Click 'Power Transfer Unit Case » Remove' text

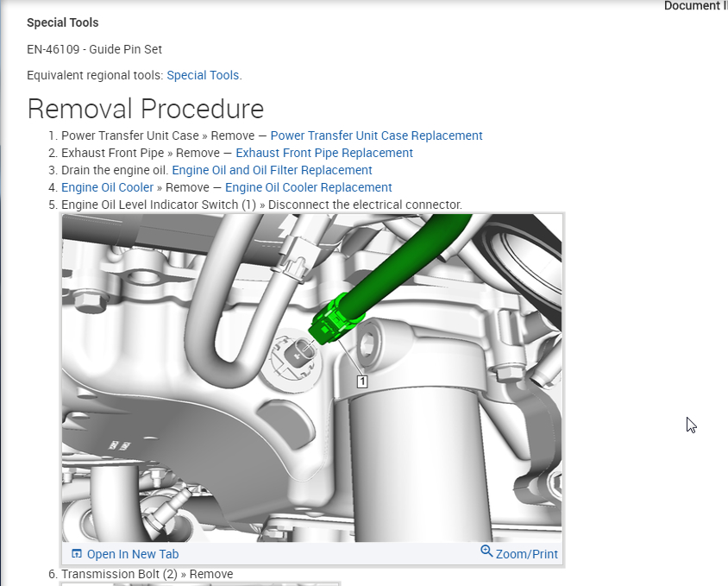pos(158,135)
